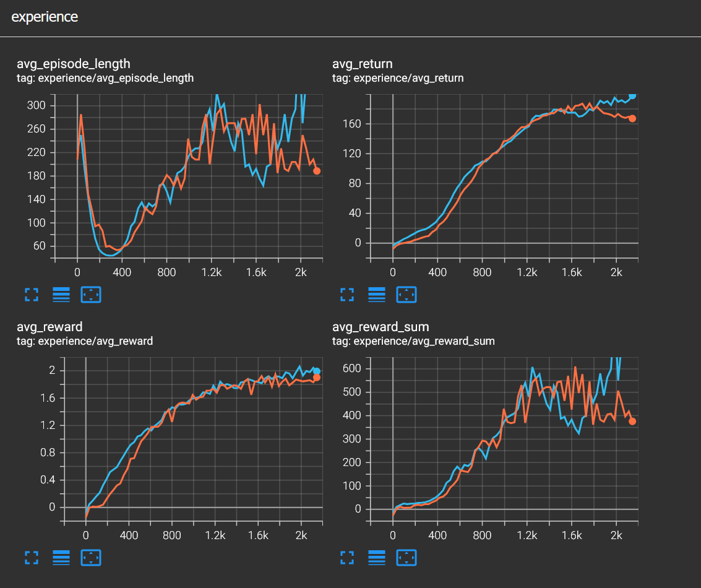
Task: Switch avg_reward_sum y-axis to log scale
Action: point(377,558)
